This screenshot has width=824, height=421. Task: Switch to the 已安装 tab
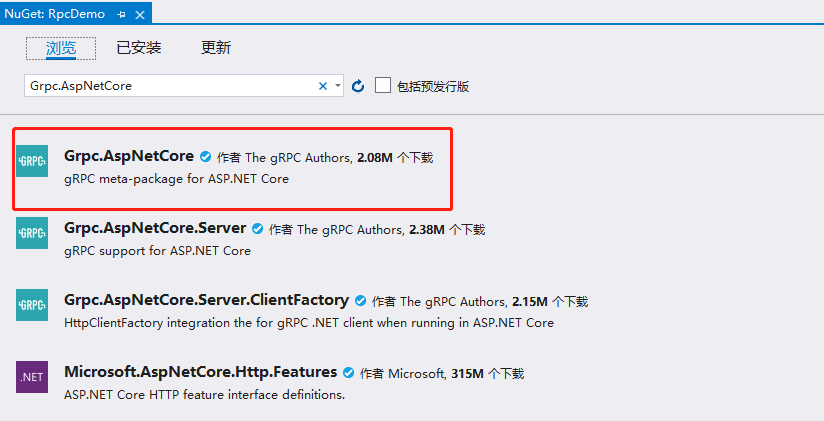139,48
